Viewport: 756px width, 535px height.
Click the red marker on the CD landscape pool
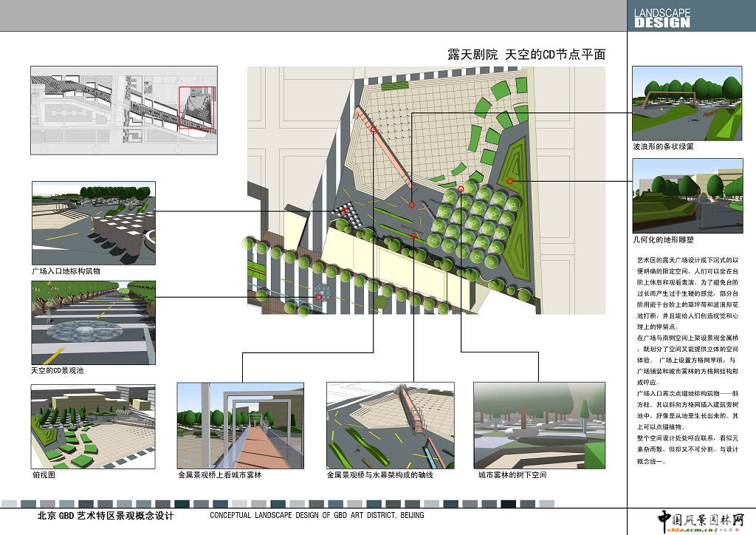tap(319, 297)
